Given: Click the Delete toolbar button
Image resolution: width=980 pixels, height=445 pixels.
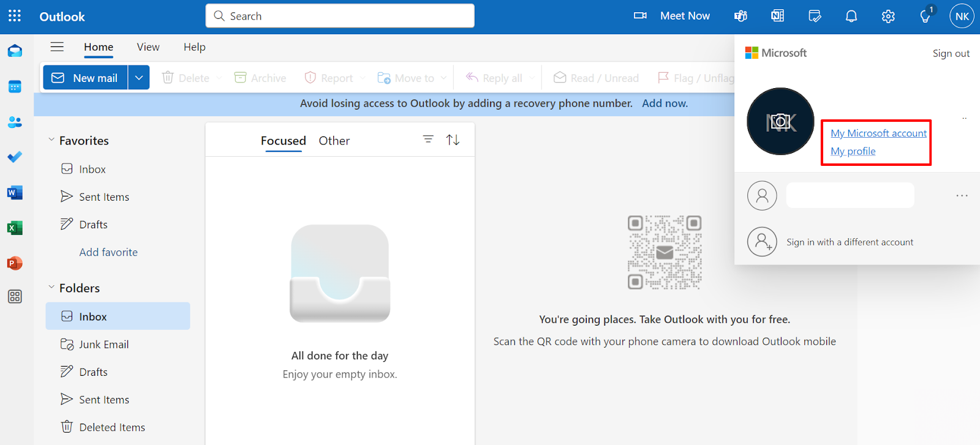Looking at the screenshot, I should tap(186, 78).
